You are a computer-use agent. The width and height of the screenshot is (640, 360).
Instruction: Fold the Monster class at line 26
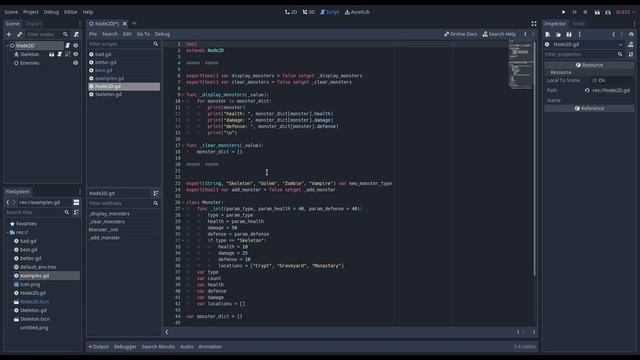coord(183,202)
